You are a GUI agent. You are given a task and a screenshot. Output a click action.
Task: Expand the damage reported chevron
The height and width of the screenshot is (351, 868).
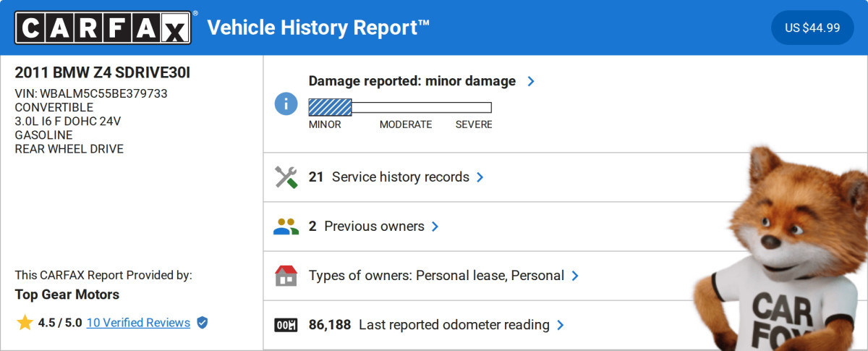tap(531, 81)
